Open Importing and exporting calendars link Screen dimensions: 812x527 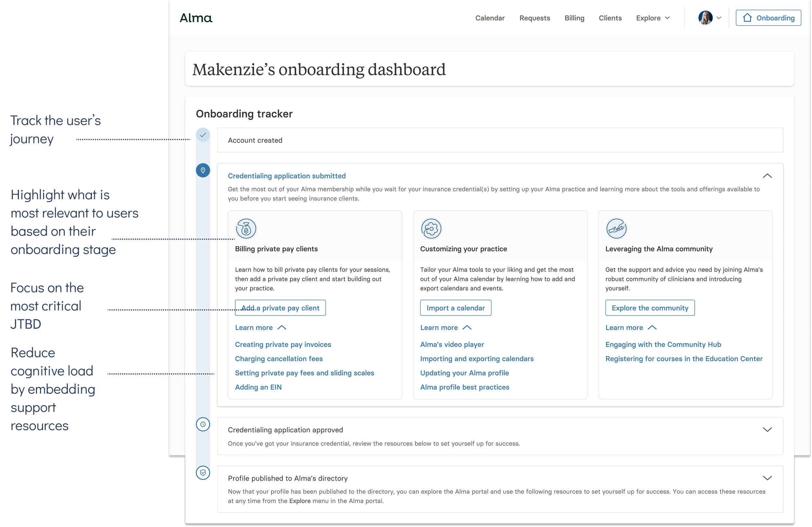[x=476, y=359]
